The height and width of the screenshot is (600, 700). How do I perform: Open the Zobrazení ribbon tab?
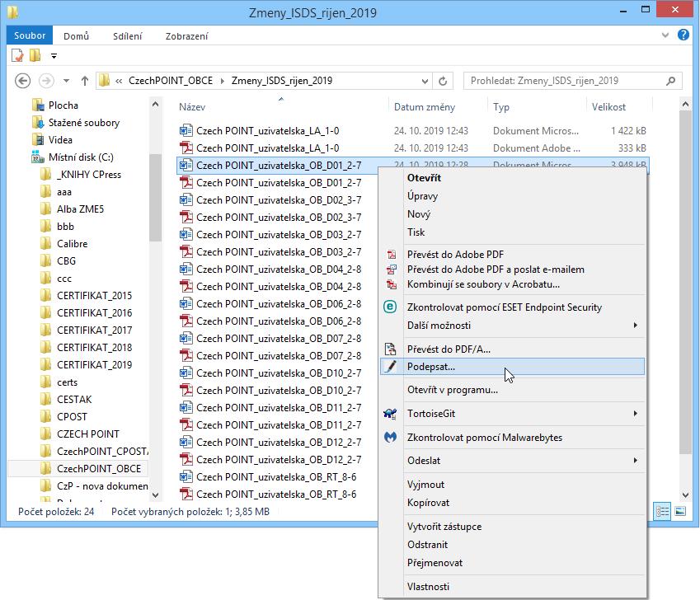186,36
